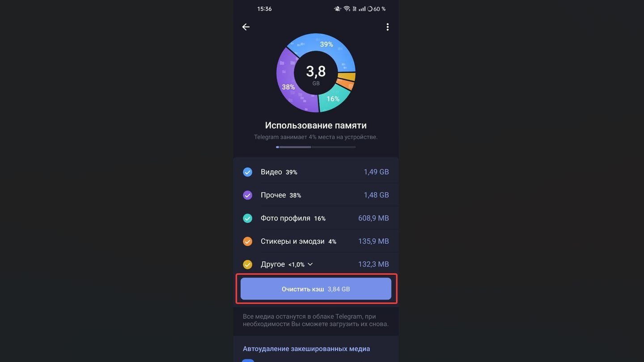Tap the 132,3 MB size value
The height and width of the screenshot is (362, 644).
pos(373,264)
